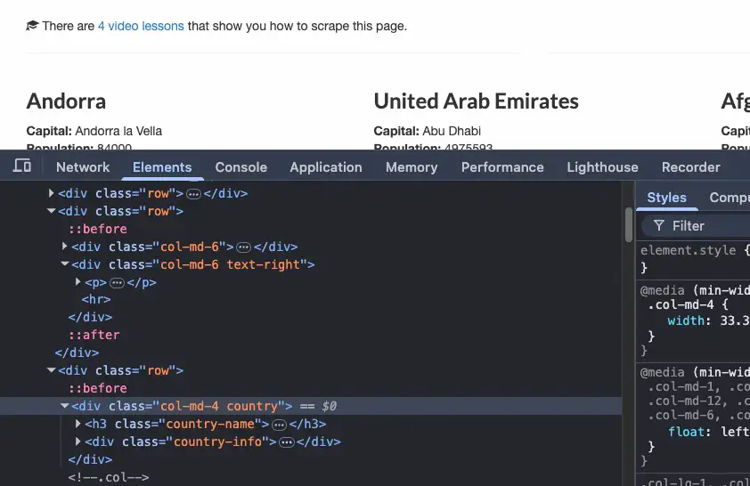Click the Elements panel vertical scrollbar

[x=629, y=225]
